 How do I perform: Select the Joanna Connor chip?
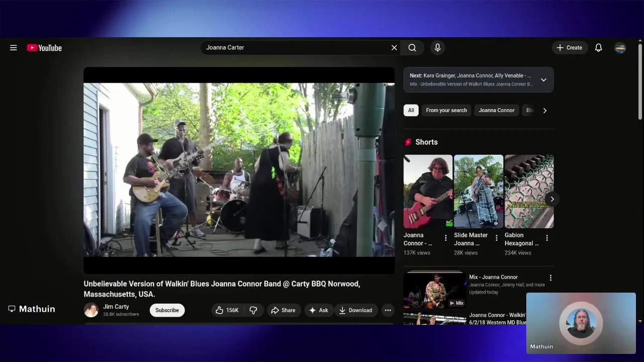[x=497, y=110]
